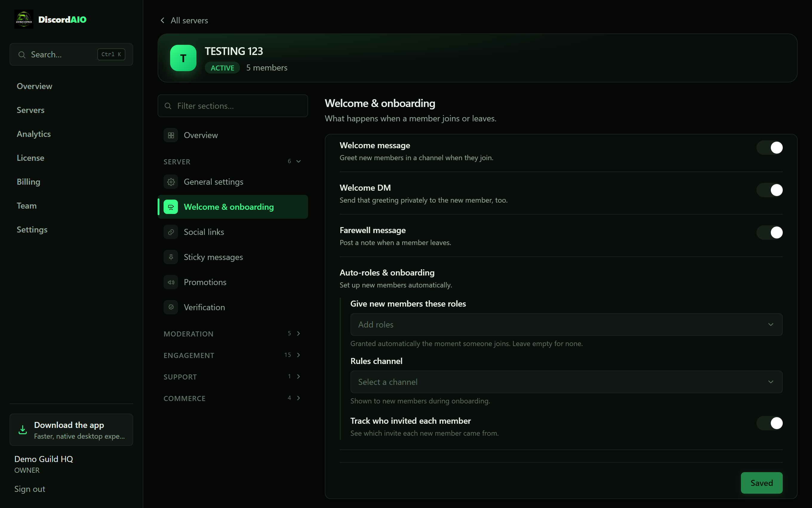Viewport: 812px width, 508px height.
Task: Open Analytics in the left sidebar
Action: (x=33, y=134)
